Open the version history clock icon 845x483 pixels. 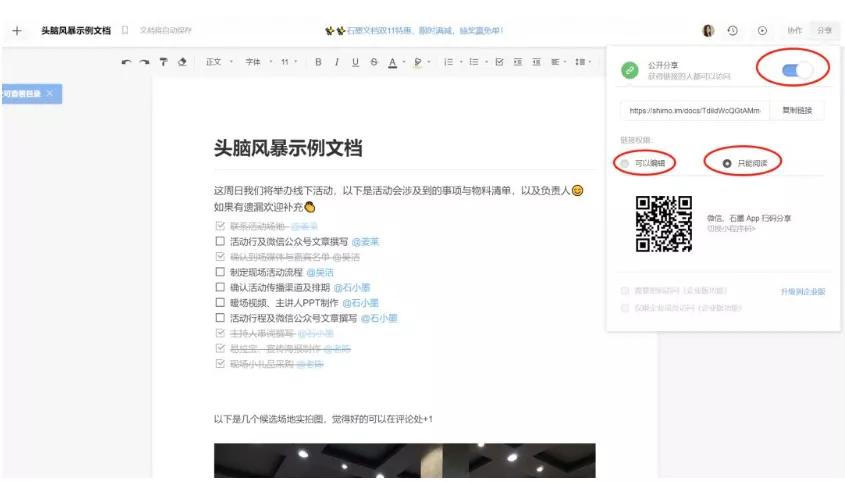[x=732, y=31]
